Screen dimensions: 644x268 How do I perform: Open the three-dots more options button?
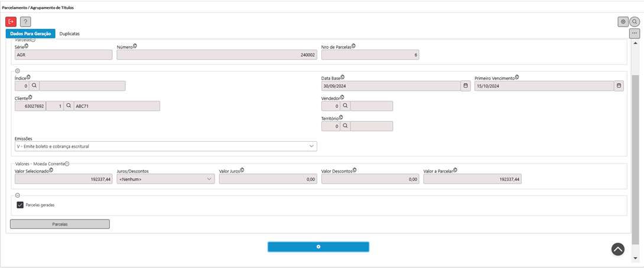pos(635,33)
